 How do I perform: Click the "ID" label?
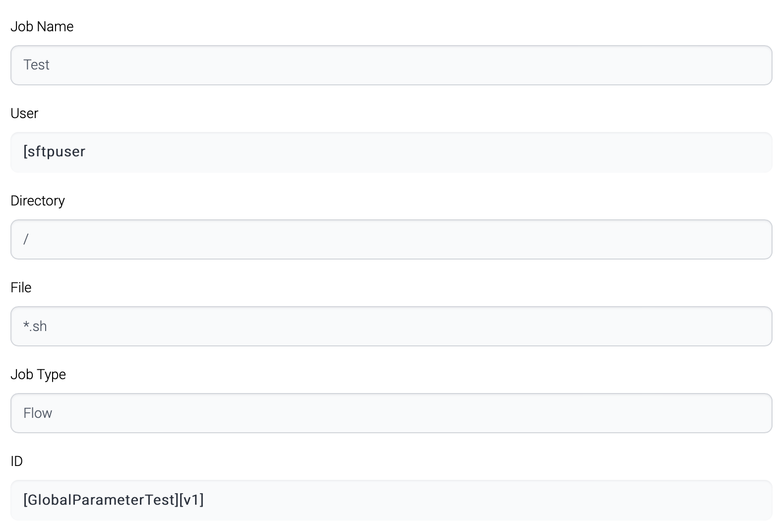tap(17, 461)
